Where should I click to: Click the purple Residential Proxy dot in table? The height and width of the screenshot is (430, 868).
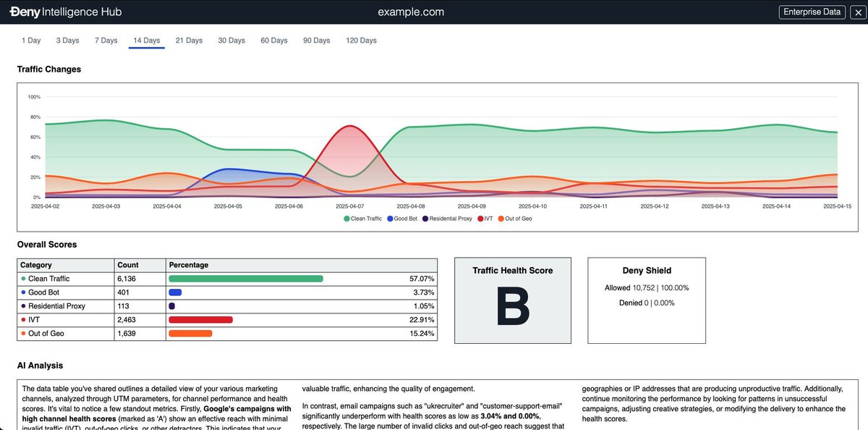pyautogui.click(x=23, y=305)
